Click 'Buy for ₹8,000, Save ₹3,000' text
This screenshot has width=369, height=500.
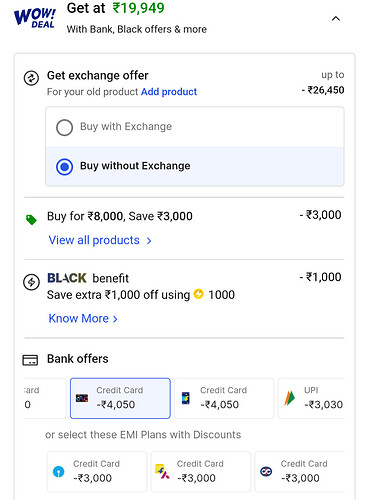(x=120, y=216)
